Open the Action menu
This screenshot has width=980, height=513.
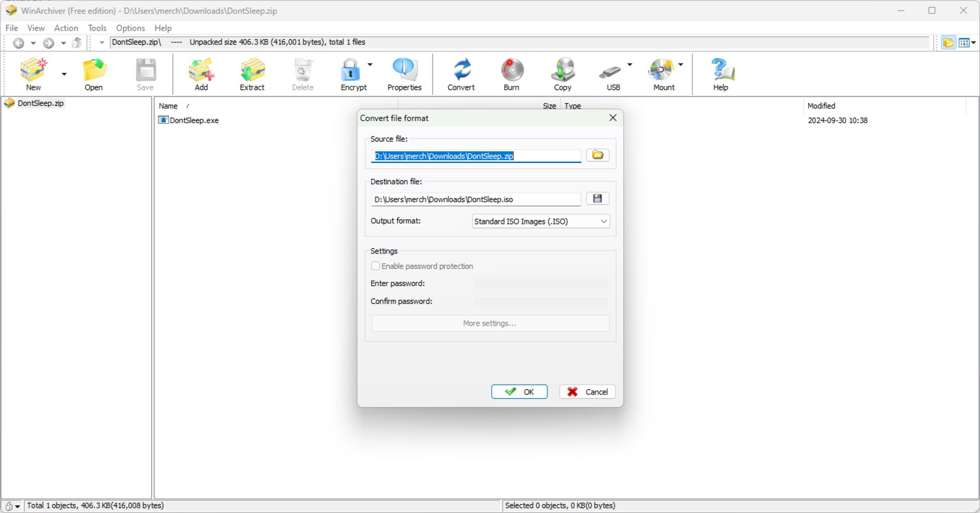tap(66, 28)
